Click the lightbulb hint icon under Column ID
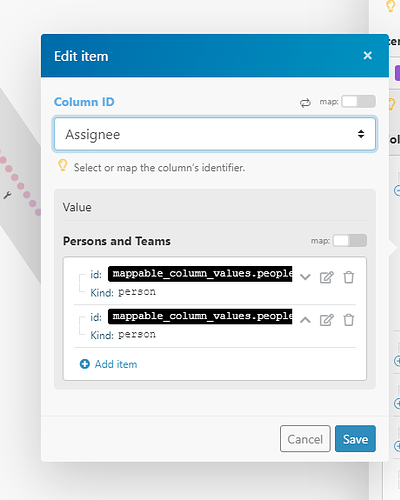Viewport: 400px width, 500px height. (62, 165)
